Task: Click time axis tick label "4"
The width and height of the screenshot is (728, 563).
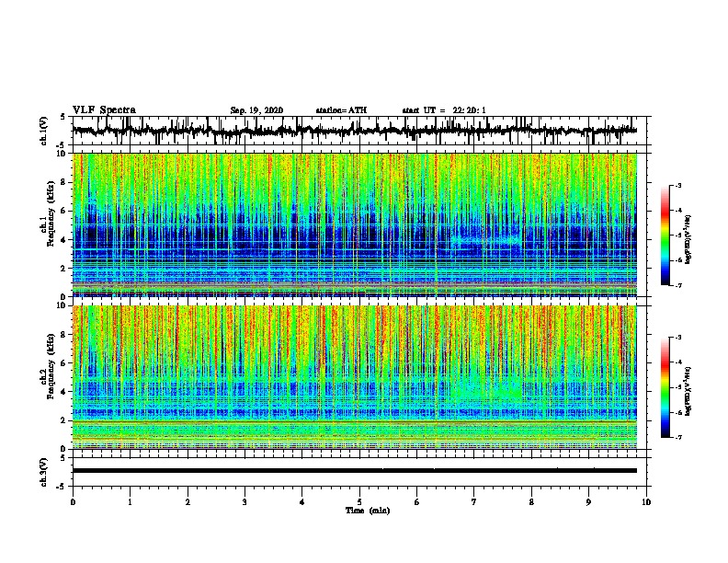Action: (302, 502)
